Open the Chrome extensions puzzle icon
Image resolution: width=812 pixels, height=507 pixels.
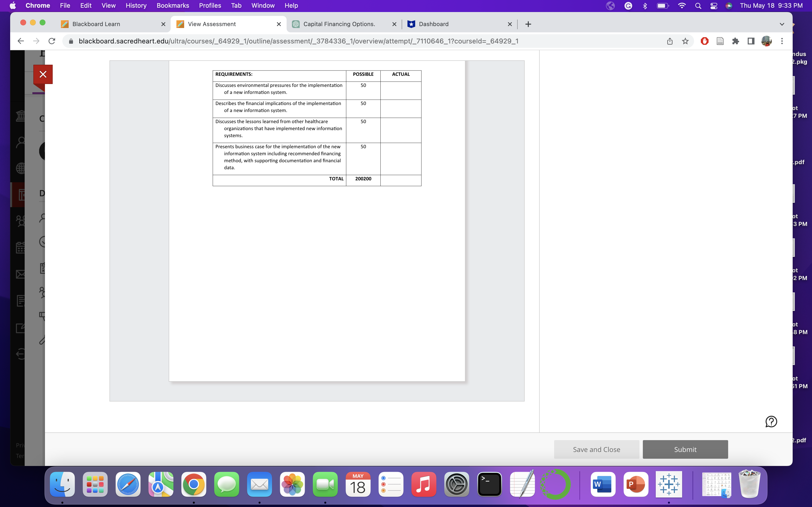tap(735, 41)
